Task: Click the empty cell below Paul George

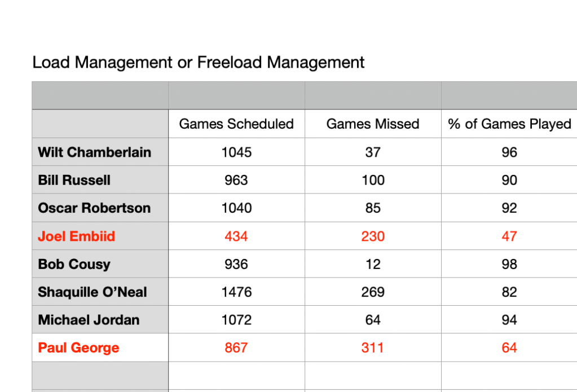Action: [100, 376]
